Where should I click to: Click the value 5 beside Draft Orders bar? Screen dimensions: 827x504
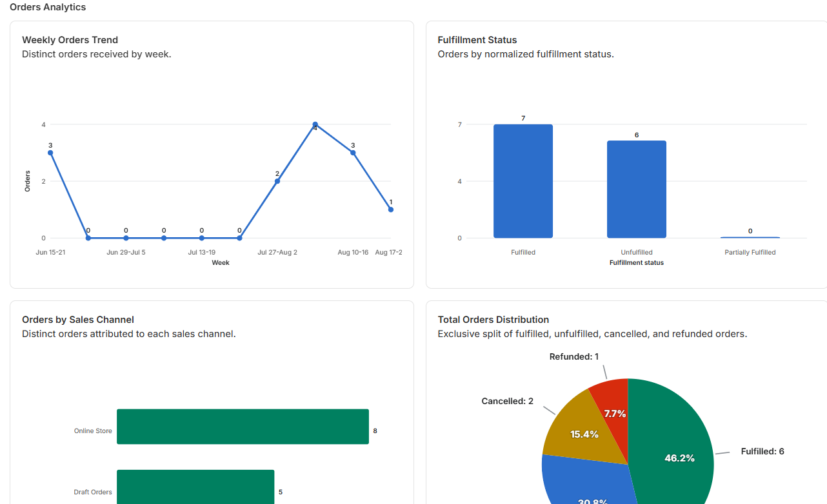pyautogui.click(x=281, y=492)
